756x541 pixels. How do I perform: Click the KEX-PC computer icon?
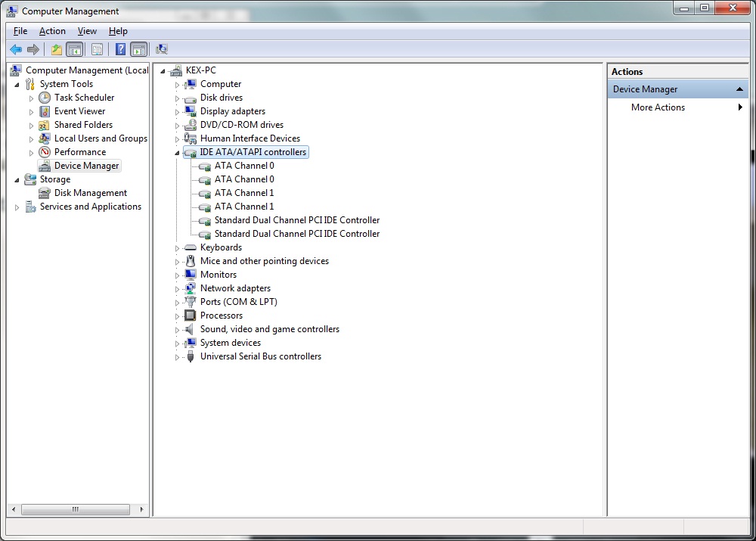pyautogui.click(x=176, y=70)
